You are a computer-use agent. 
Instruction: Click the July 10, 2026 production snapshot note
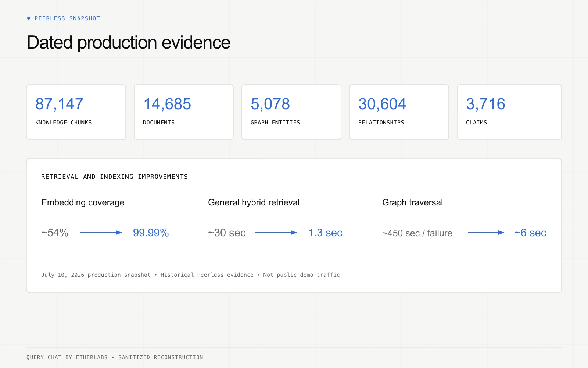(x=96, y=275)
